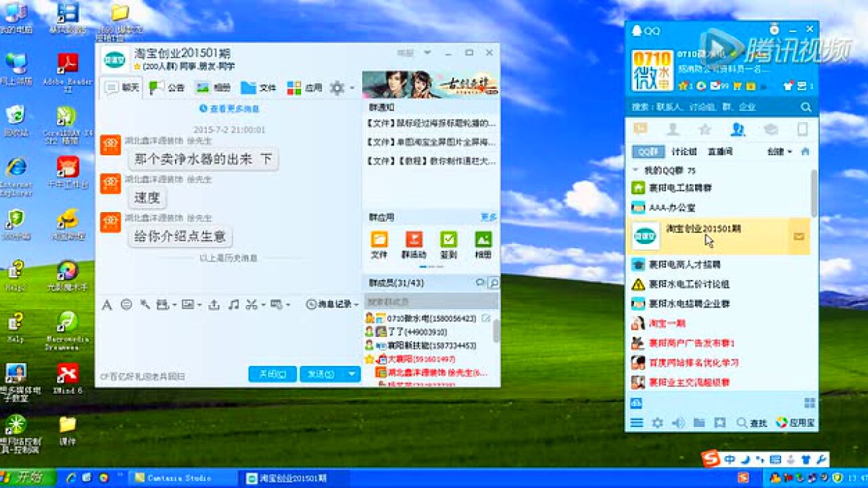
Task: Open QQ system settings gear icon
Action: point(657,423)
